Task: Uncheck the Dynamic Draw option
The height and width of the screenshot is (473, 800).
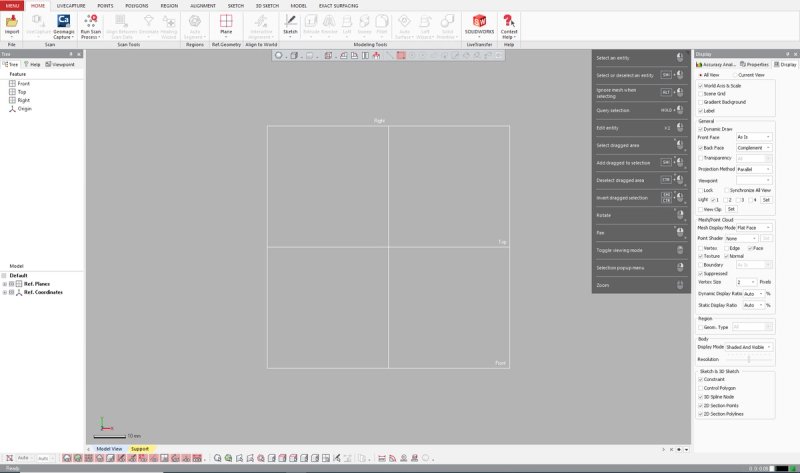Action: pyautogui.click(x=701, y=129)
